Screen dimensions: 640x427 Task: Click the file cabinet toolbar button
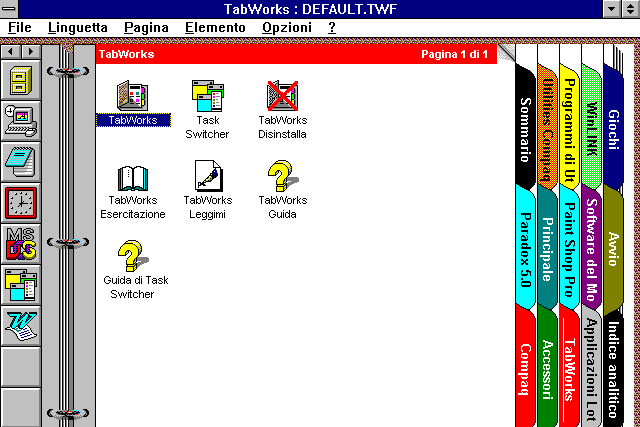(21, 78)
